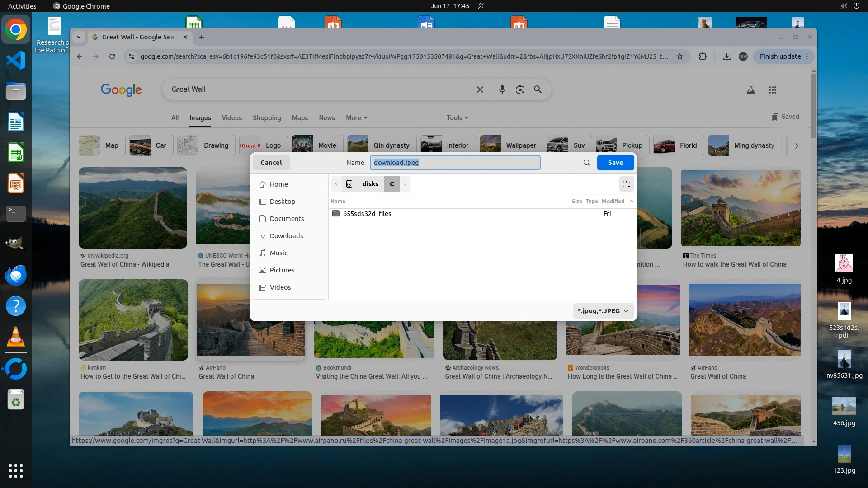Cancel the save dialog
Viewport: 868px width, 488px height.
click(271, 163)
